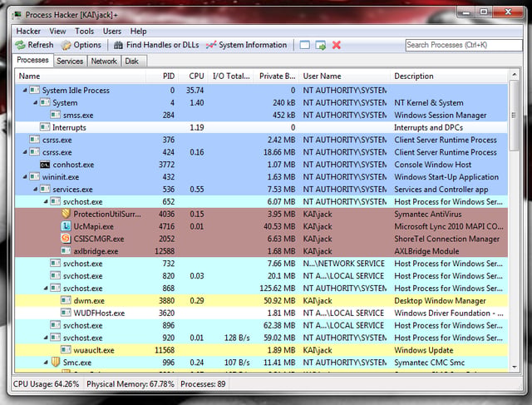
Task: Select the csrss.exe PID 376 row
Action: tap(261, 140)
